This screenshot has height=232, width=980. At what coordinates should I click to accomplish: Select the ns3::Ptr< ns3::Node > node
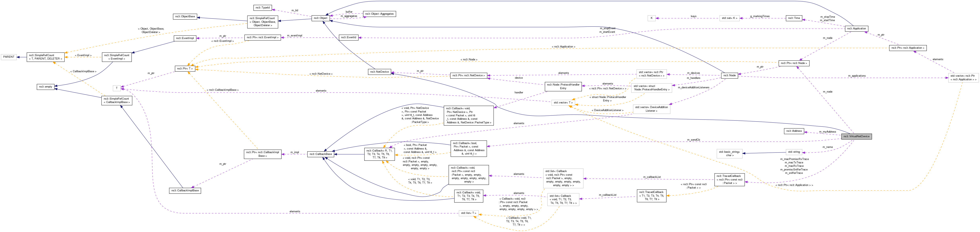(794, 63)
